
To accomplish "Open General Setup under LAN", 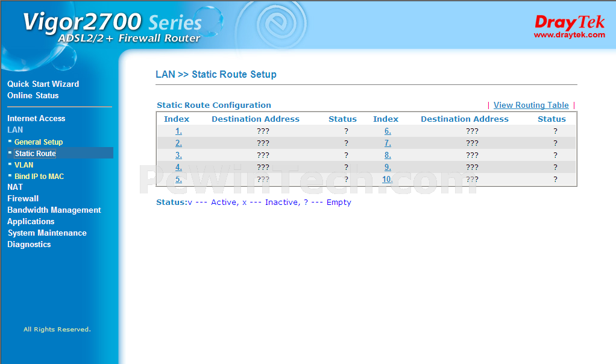I will tap(39, 142).
